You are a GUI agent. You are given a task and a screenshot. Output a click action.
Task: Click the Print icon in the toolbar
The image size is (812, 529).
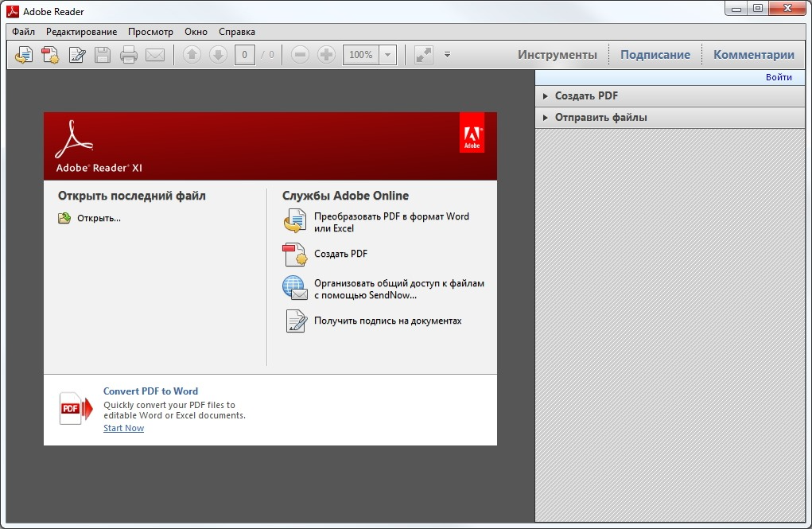[x=128, y=55]
